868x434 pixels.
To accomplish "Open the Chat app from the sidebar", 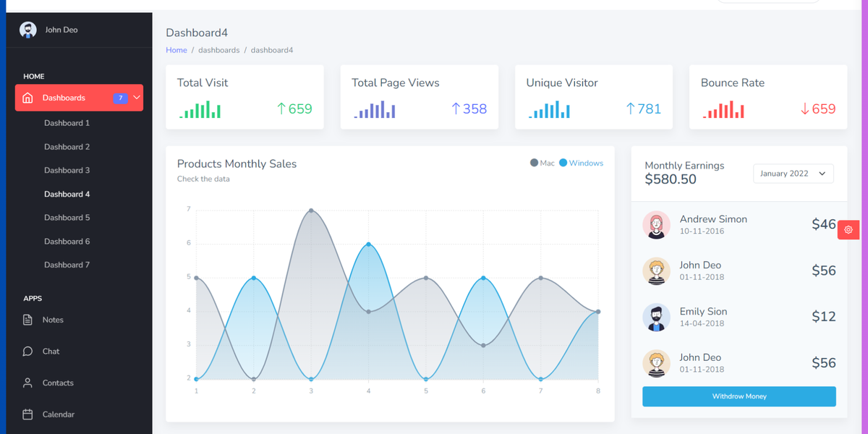I will click(50, 351).
